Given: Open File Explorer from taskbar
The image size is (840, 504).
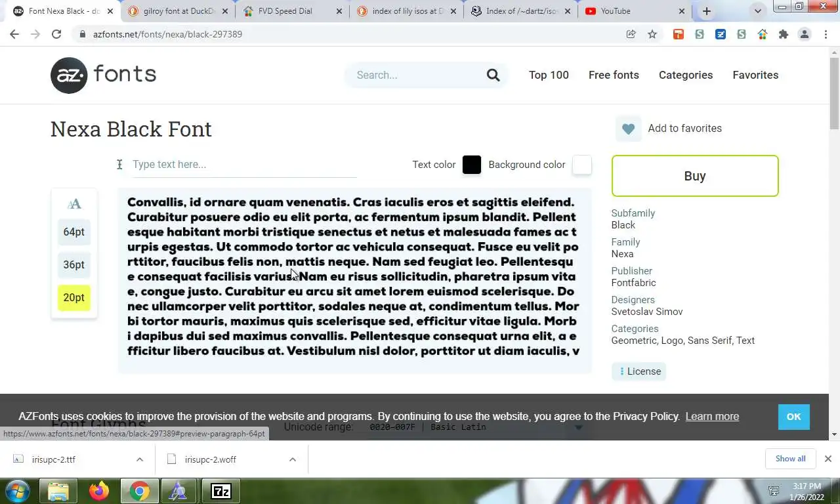Looking at the screenshot, I should [x=58, y=491].
